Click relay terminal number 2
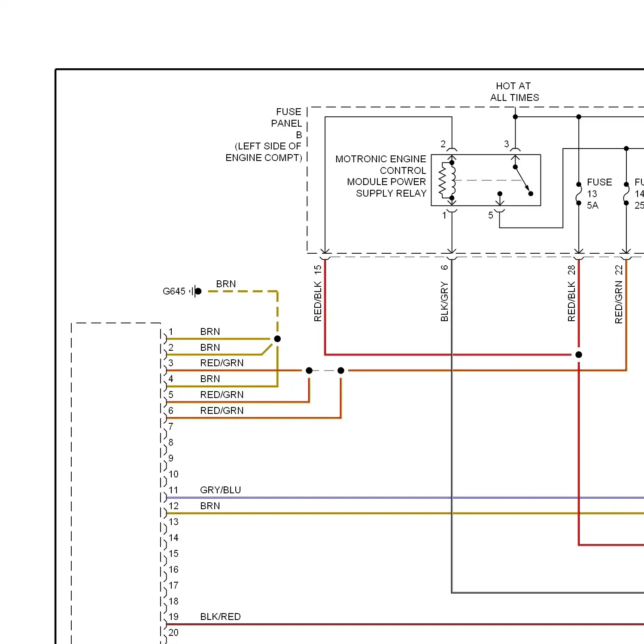 (443, 144)
